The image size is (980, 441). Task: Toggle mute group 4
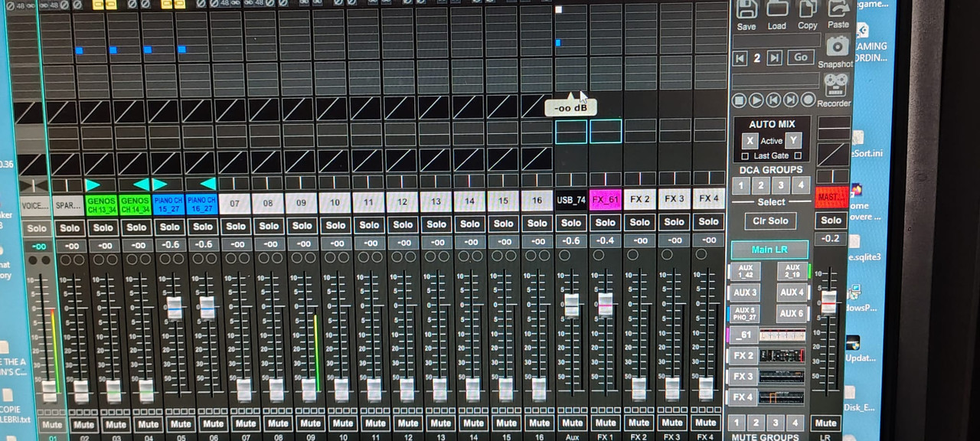click(796, 423)
